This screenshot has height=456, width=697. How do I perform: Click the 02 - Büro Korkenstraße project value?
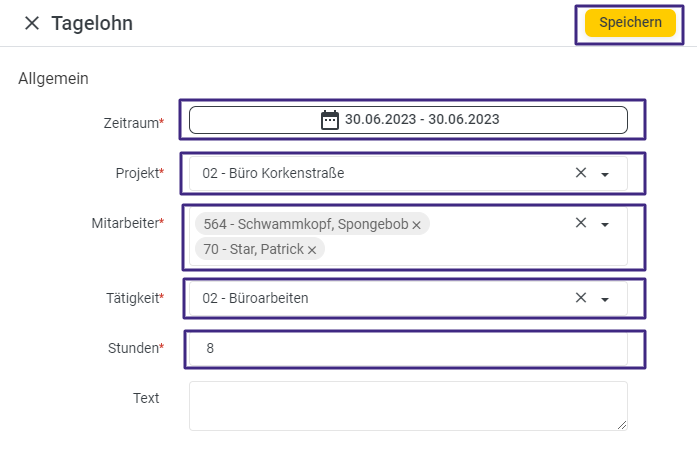point(273,173)
